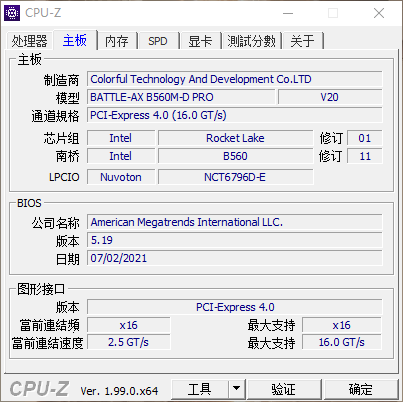403x402 pixels.
Task: Minimize the CPU-Z window
Action: [x=288, y=13]
